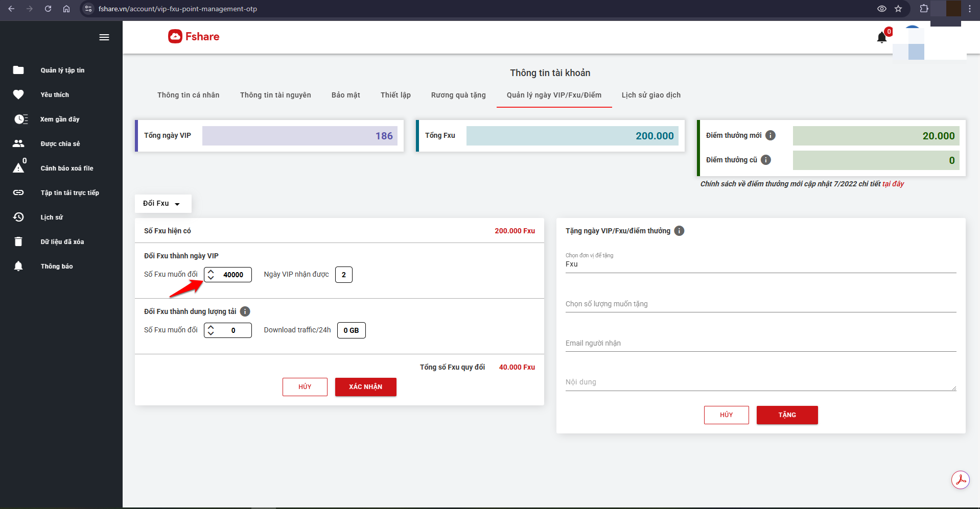The height and width of the screenshot is (509, 980).
Task: Open the hamburger sidebar menu
Action: pos(104,37)
